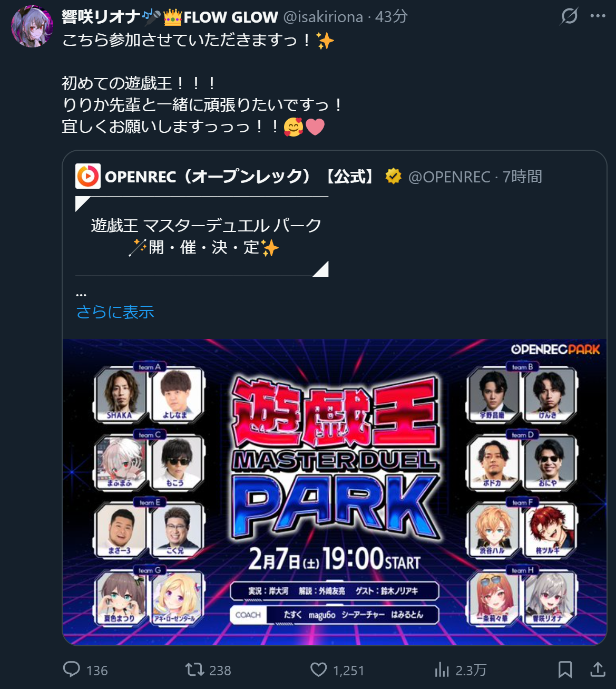This screenshot has width=616, height=689.
Task: Repost this tweet using retweet icon
Action: tap(194, 669)
